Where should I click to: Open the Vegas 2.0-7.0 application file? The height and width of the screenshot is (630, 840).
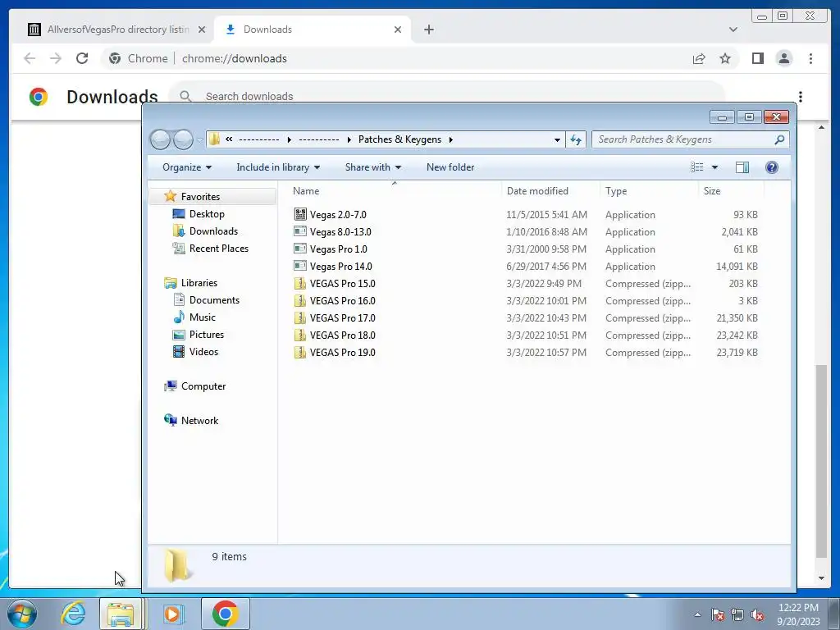pos(337,215)
